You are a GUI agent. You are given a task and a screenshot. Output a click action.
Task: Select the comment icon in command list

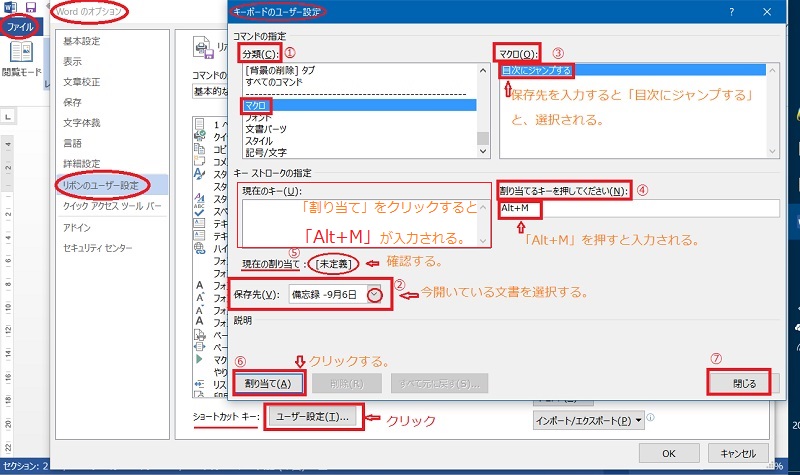200,161
